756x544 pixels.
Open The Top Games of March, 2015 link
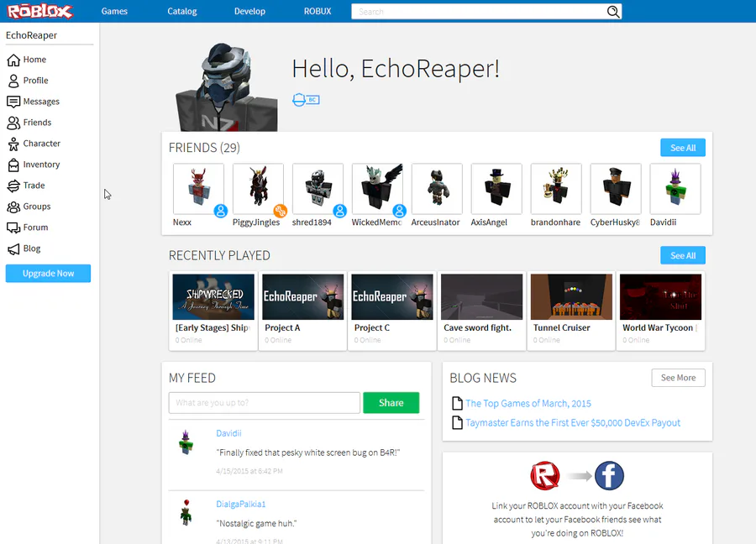pyautogui.click(x=528, y=403)
